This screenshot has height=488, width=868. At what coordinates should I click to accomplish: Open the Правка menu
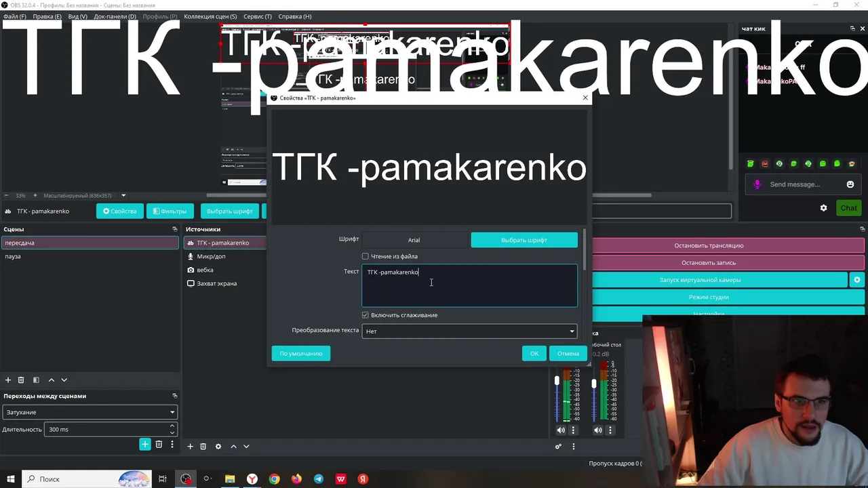pyautogui.click(x=47, y=16)
